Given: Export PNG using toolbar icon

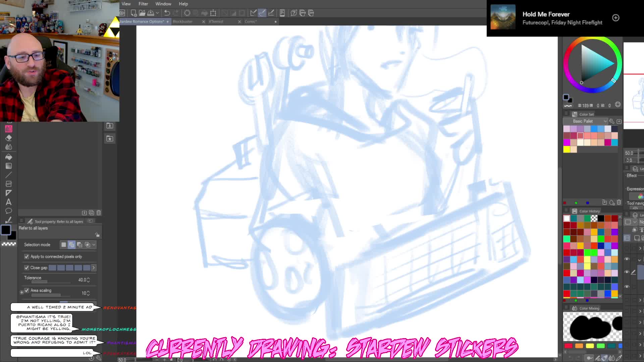Looking at the screenshot, I should pos(303,13).
